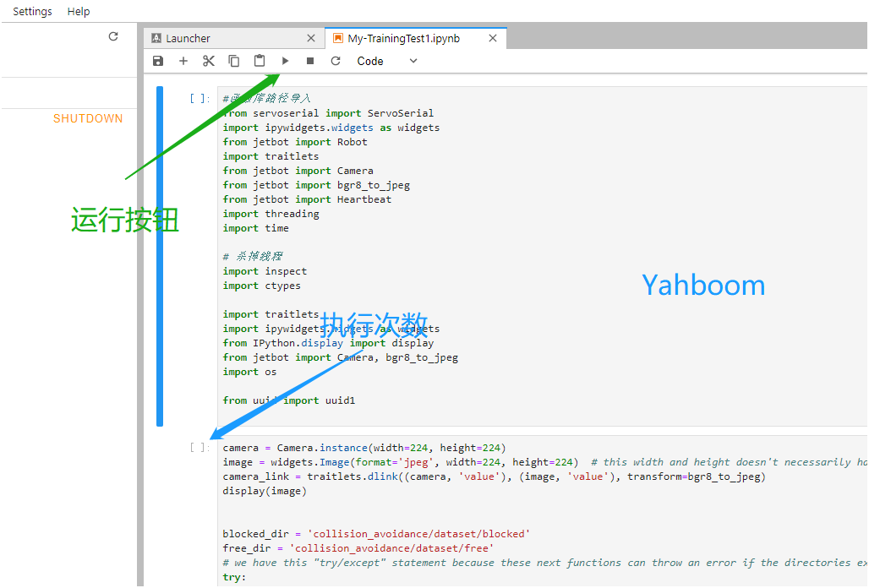This screenshot has height=588, width=869.
Task: Open the Help menu
Action: pyautogui.click(x=79, y=11)
